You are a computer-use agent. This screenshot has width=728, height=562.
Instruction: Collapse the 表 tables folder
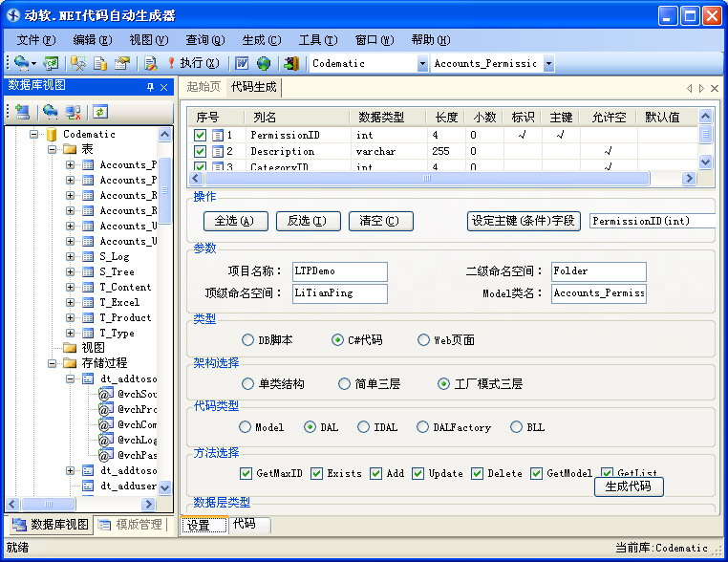52,149
